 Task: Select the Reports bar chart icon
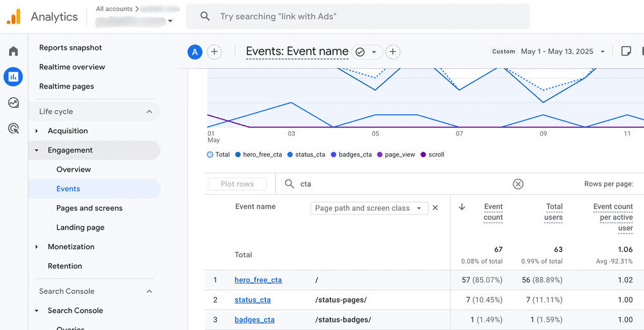click(x=14, y=77)
